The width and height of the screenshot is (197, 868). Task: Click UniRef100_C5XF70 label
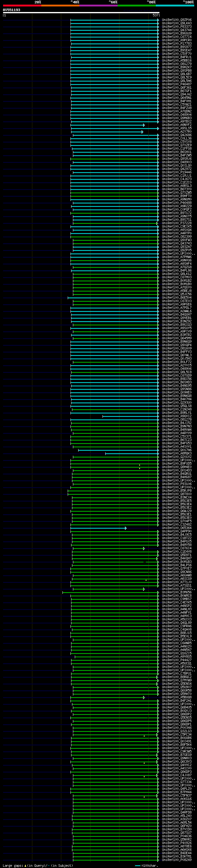(x=177, y=54)
